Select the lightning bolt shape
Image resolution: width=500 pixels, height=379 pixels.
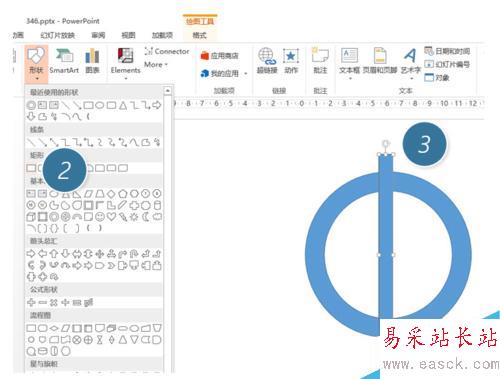pos(123,217)
